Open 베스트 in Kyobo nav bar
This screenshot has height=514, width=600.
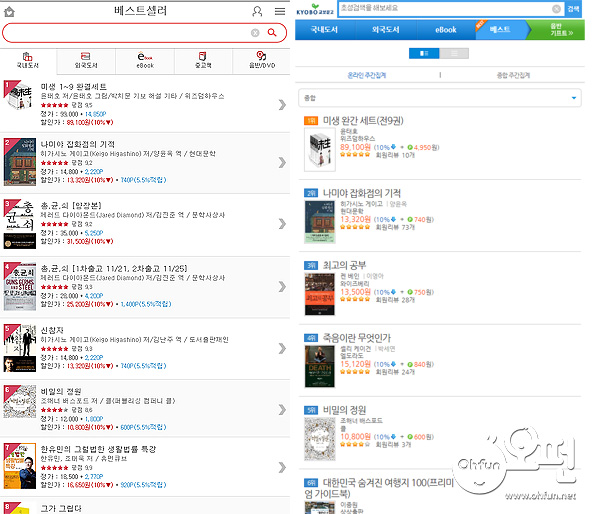click(500, 30)
